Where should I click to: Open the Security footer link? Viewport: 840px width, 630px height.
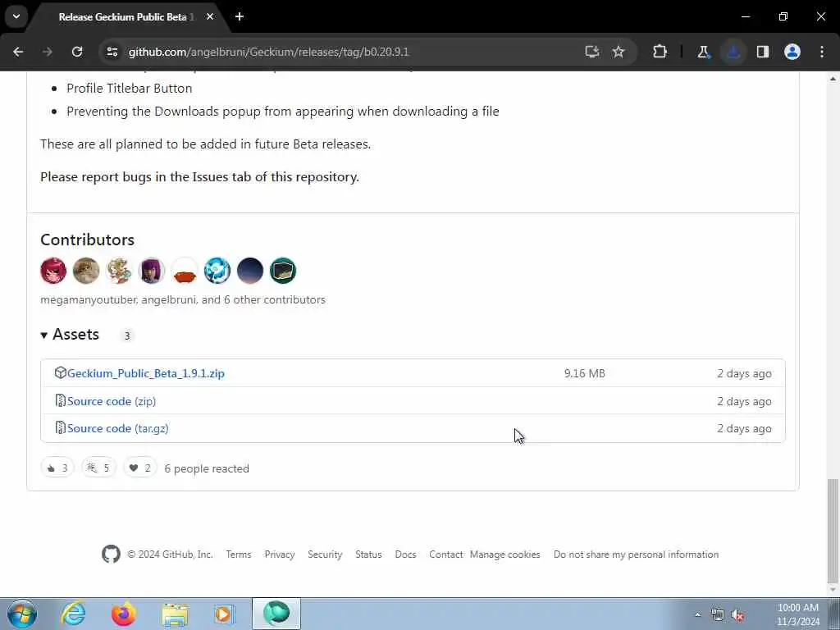click(x=325, y=555)
